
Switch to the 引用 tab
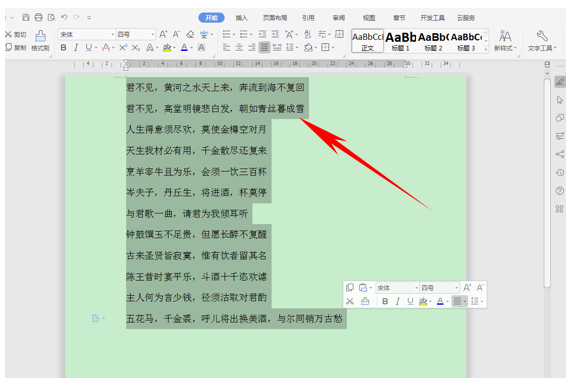(308, 18)
